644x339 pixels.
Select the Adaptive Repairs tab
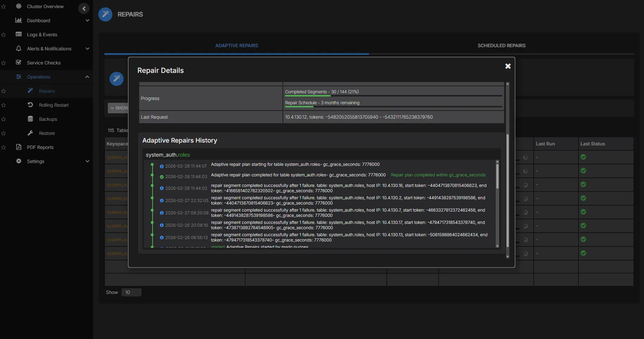236,45
